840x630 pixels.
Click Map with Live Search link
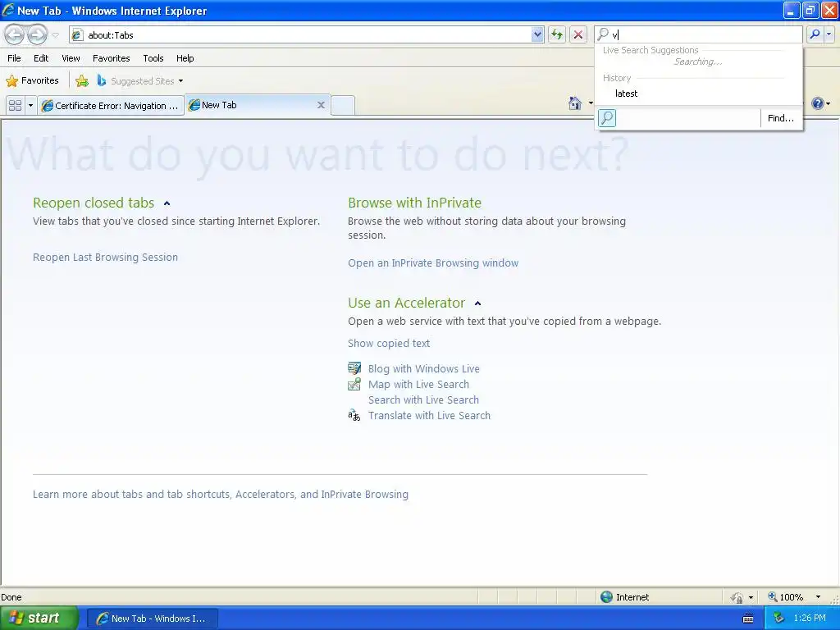tap(418, 384)
